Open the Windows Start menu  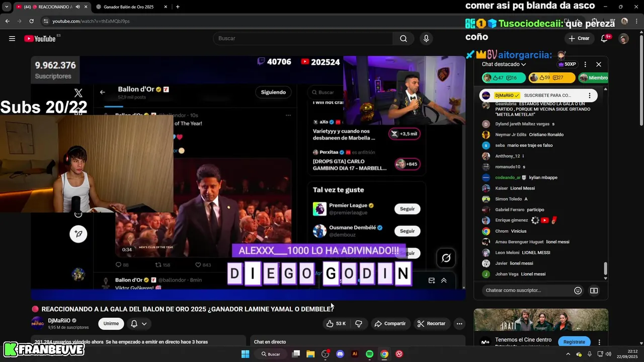pyautogui.click(x=245, y=354)
